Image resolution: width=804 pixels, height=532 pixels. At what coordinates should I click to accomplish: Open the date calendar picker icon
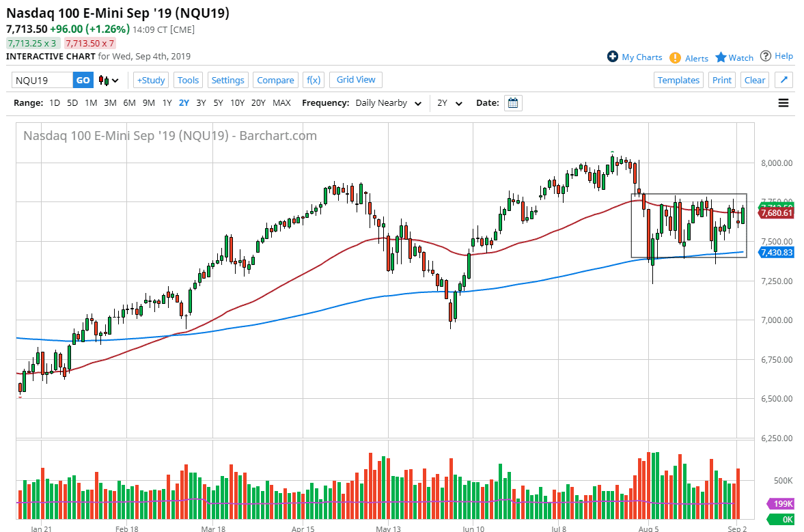(x=513, y=103)
